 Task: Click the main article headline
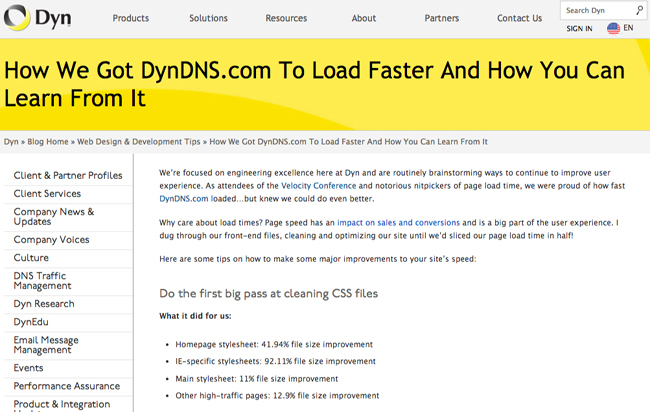point(314,84)
